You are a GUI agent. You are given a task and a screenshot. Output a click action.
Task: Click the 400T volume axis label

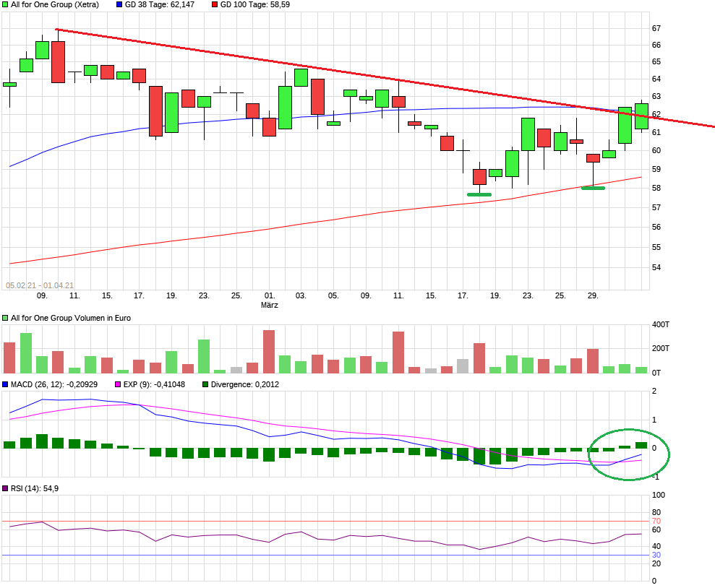(x=661, y=325)
